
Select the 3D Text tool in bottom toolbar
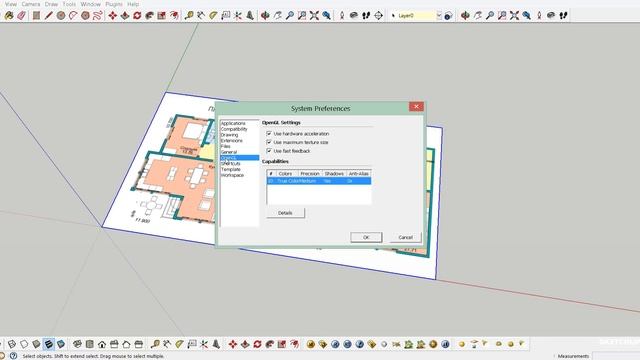[216, 344]
